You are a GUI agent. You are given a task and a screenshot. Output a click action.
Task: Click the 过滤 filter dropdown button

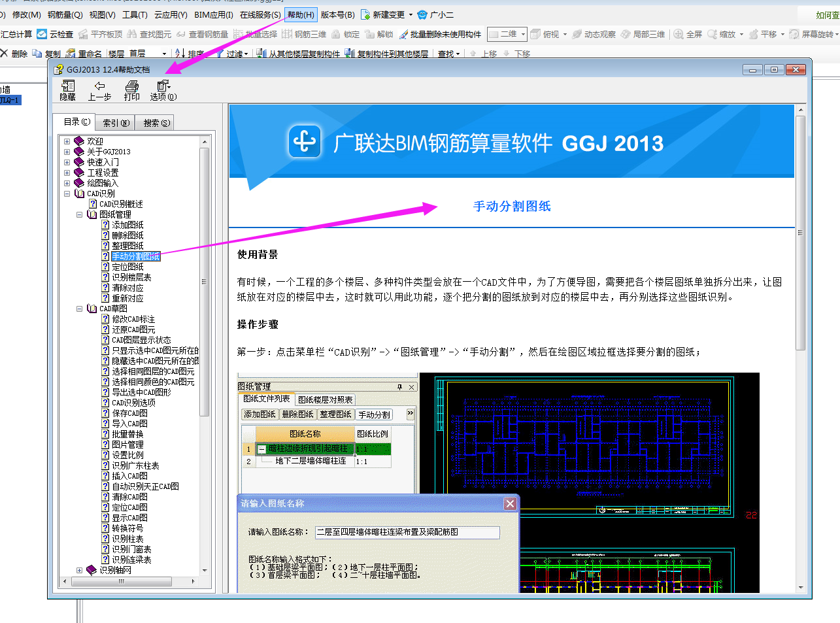tap(232, 54)
